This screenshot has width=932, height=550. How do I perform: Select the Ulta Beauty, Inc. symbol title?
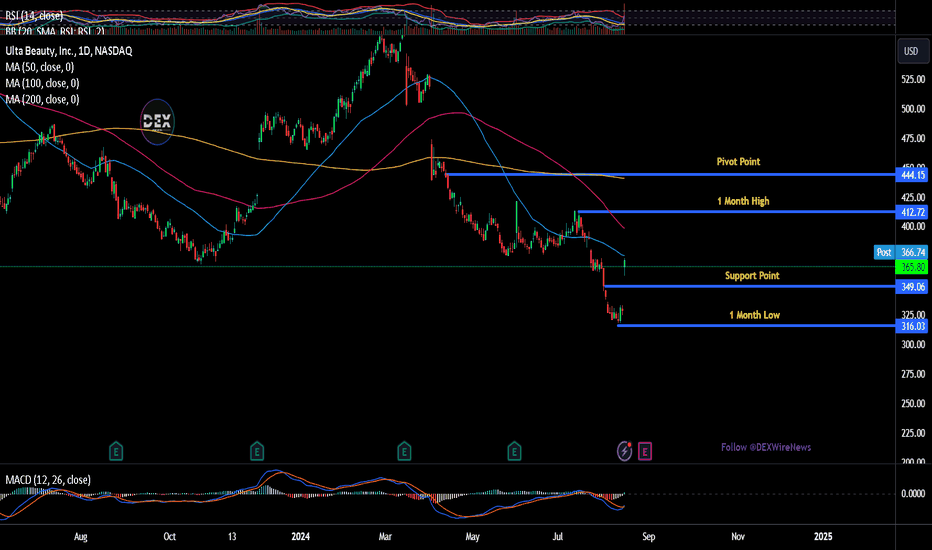coord(68,51)
